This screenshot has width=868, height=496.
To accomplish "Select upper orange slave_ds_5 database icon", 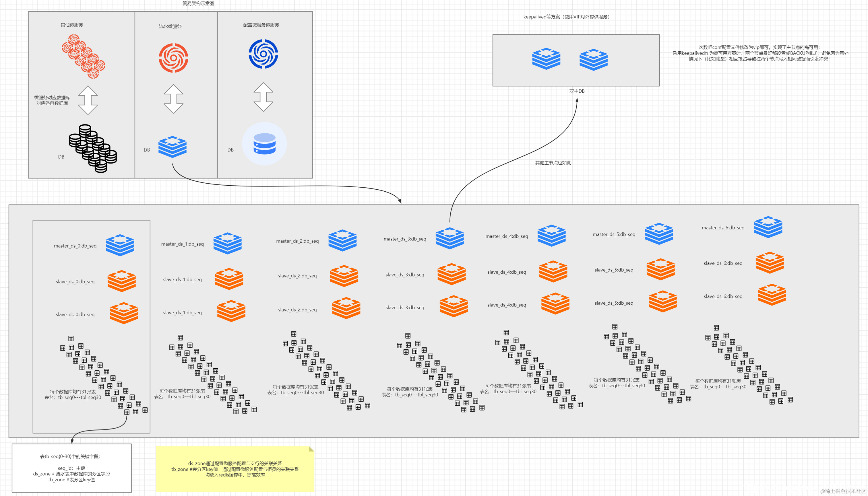I will pyautogui.click(x=660, y=269).
